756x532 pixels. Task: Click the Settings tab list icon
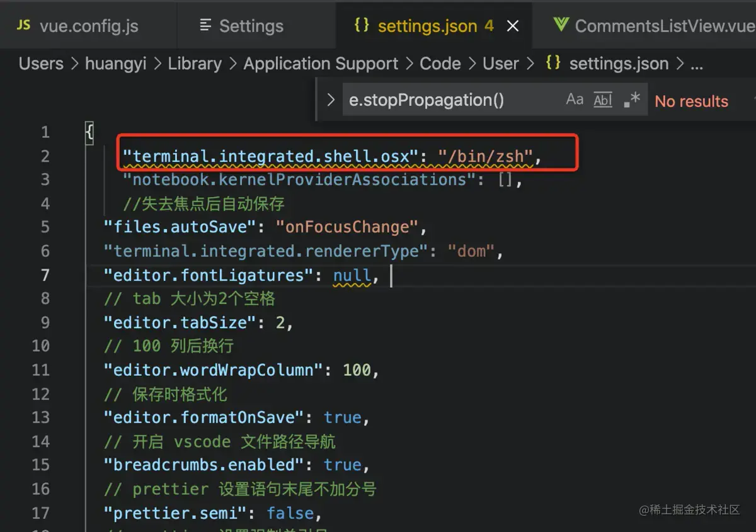[x=205, y=26]
